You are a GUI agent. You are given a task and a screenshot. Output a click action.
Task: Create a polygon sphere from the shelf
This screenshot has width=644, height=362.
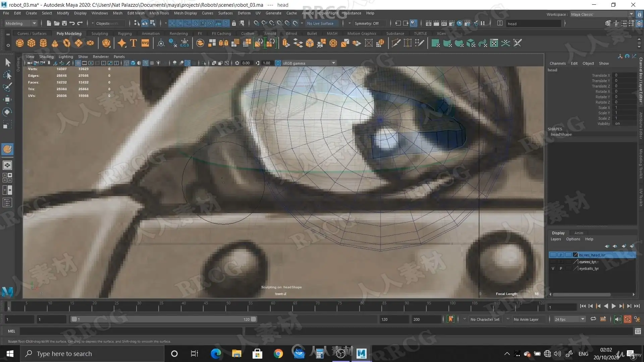[x=20, y=43]
